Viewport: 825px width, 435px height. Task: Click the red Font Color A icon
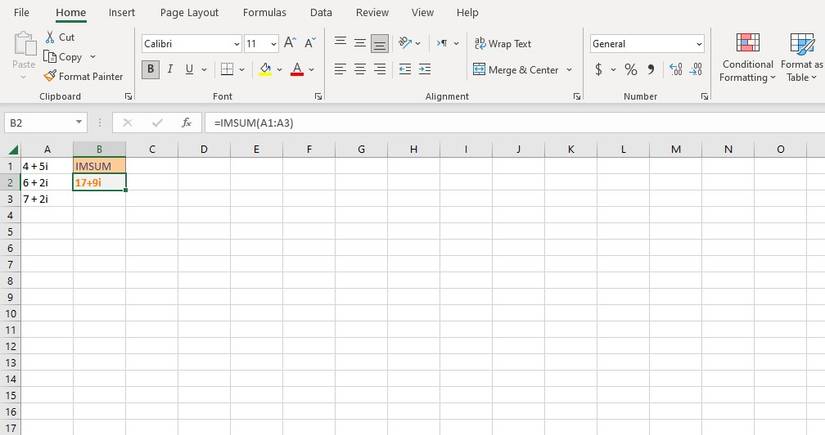[x=297, y=69]
